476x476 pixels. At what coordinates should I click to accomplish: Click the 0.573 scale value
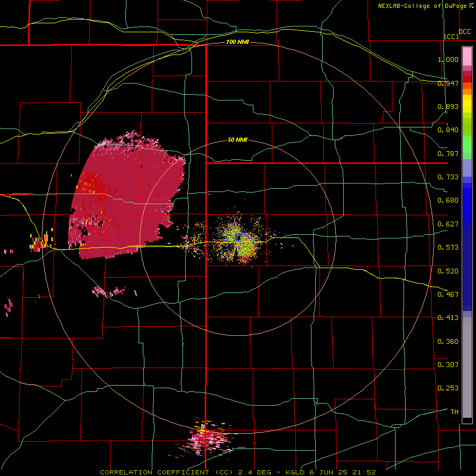coord(448,248)
